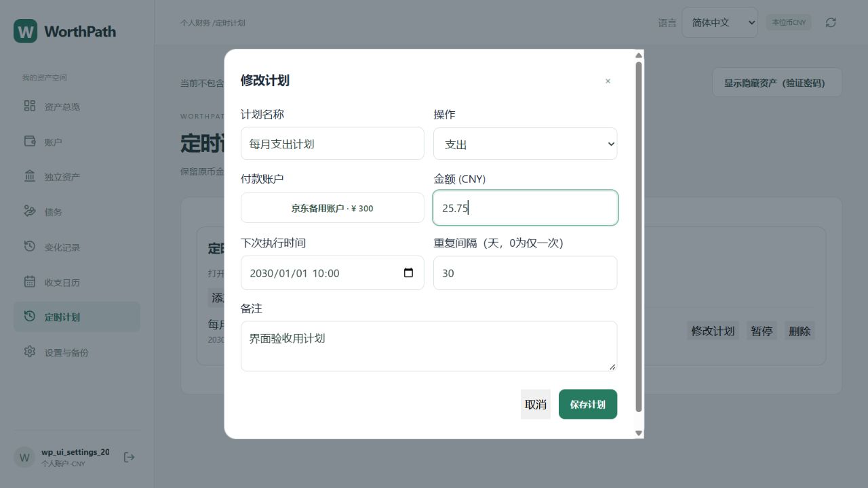The width and height of the screenshot is (868, 488).
Task: Click the 下次执行时间 date field
Action: (332, 273)
